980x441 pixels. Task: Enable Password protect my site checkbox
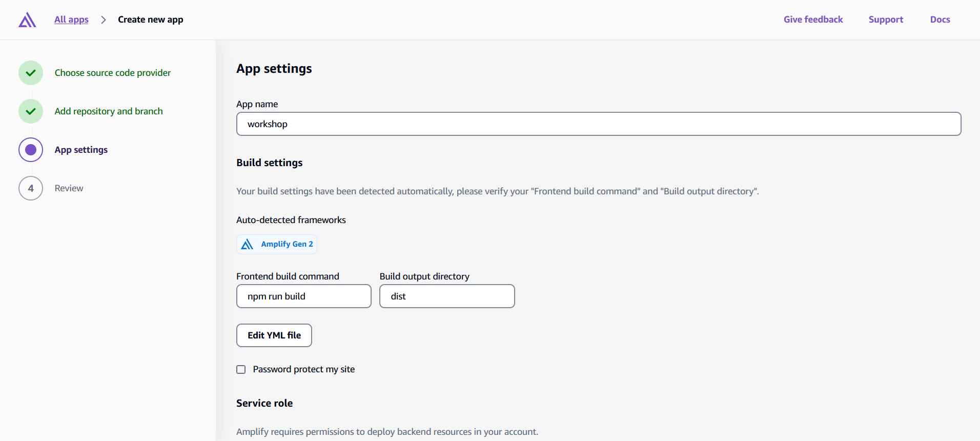click(x=241, y=369)
